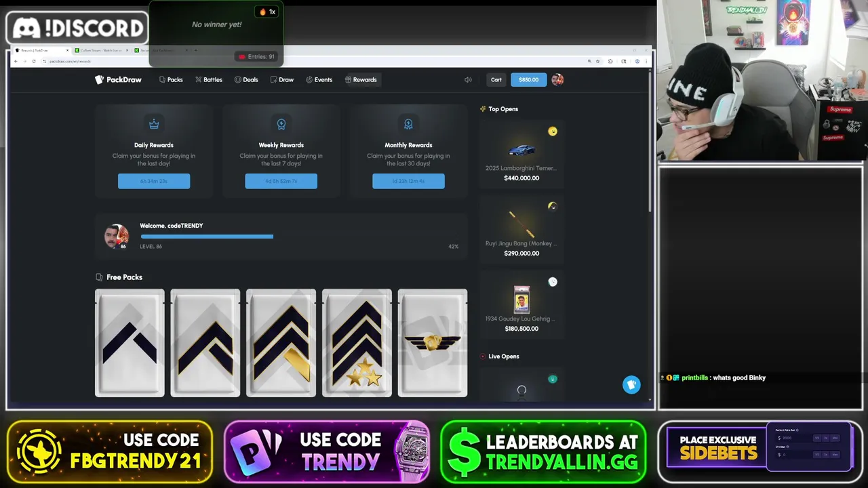This screenshot has width=868, height=488.
Task: Click the Monthly Rewards badge icon
Action: click(x=408, y=124)
